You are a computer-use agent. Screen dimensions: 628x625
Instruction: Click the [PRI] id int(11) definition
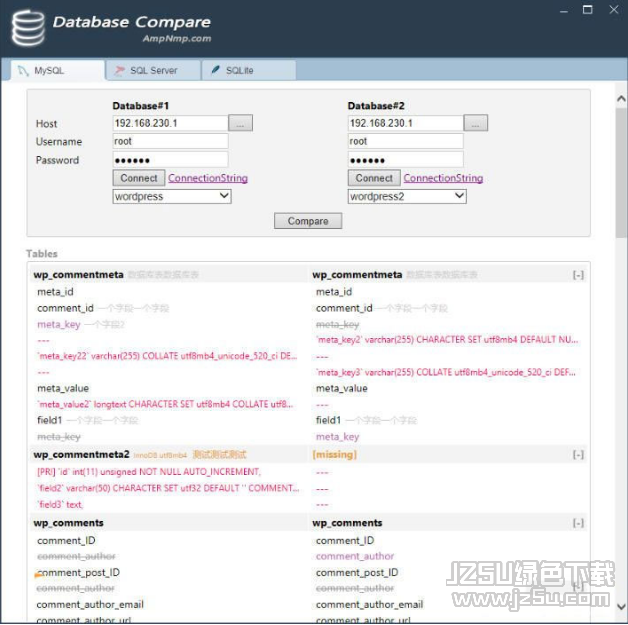[149, 472]
